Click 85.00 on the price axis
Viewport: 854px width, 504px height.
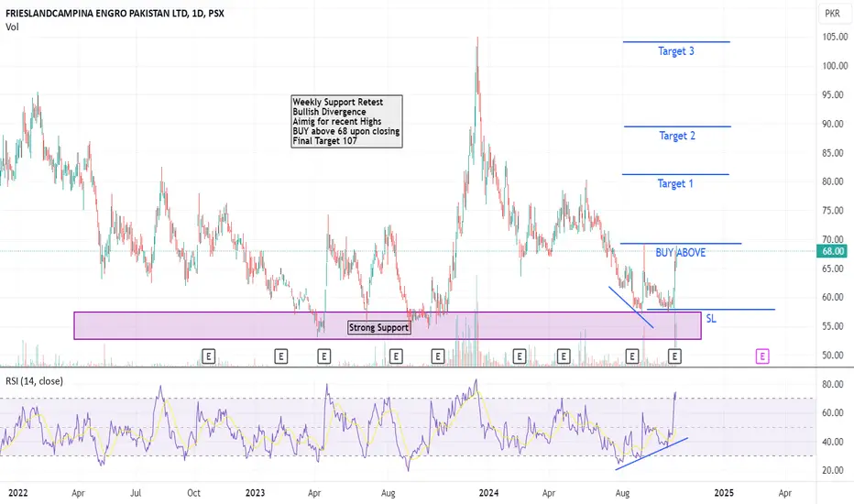(x=835, y=153)
